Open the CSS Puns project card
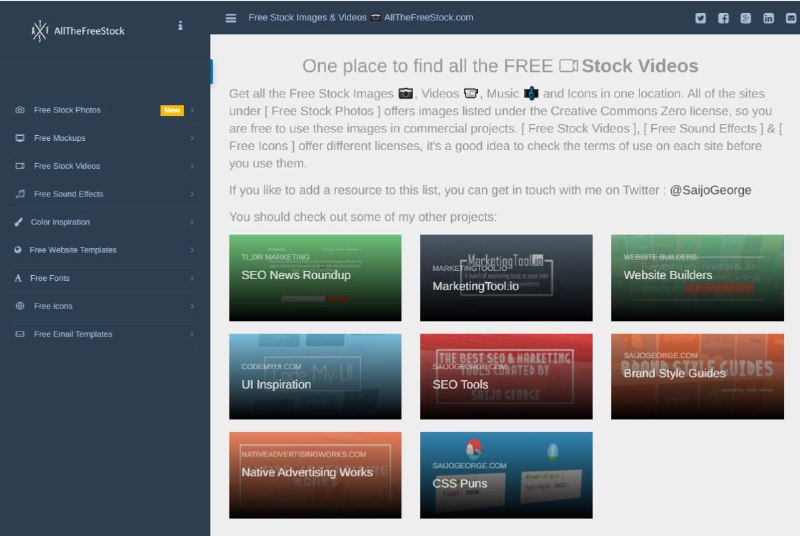 [x=506, y=475]
